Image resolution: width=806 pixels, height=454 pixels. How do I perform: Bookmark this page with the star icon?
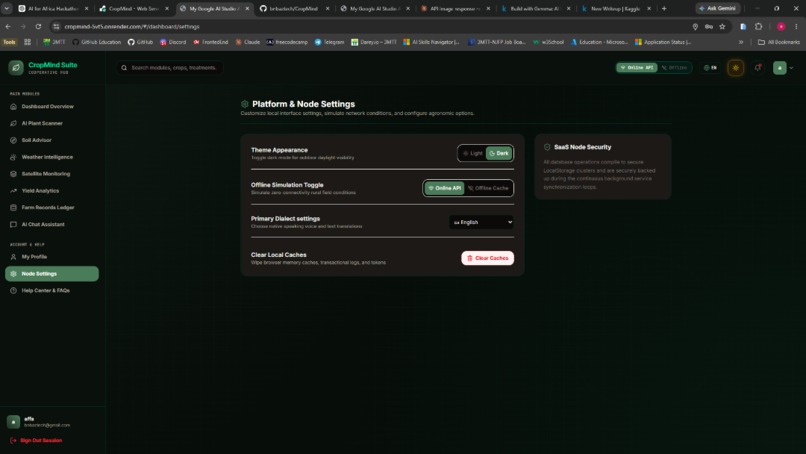[x=722, y=26]
